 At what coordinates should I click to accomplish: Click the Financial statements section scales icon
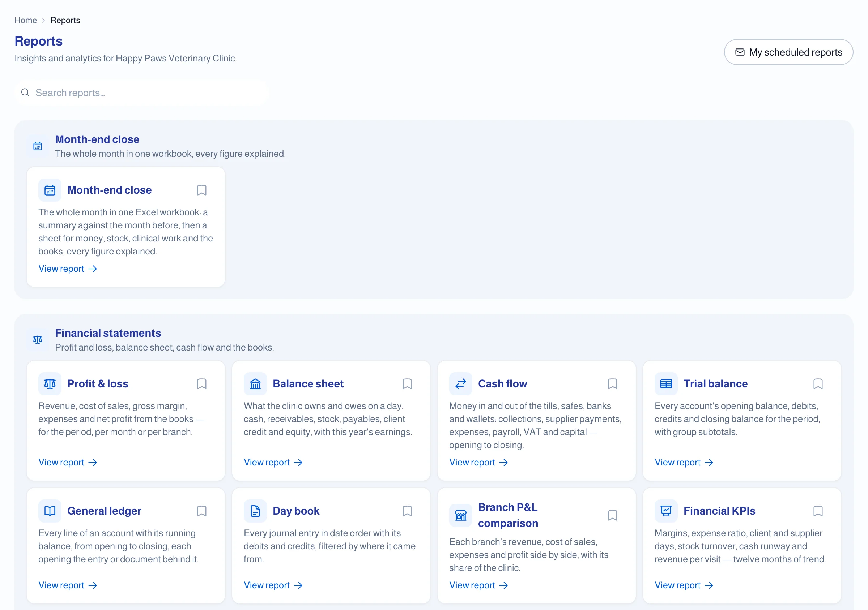point(37,340)
